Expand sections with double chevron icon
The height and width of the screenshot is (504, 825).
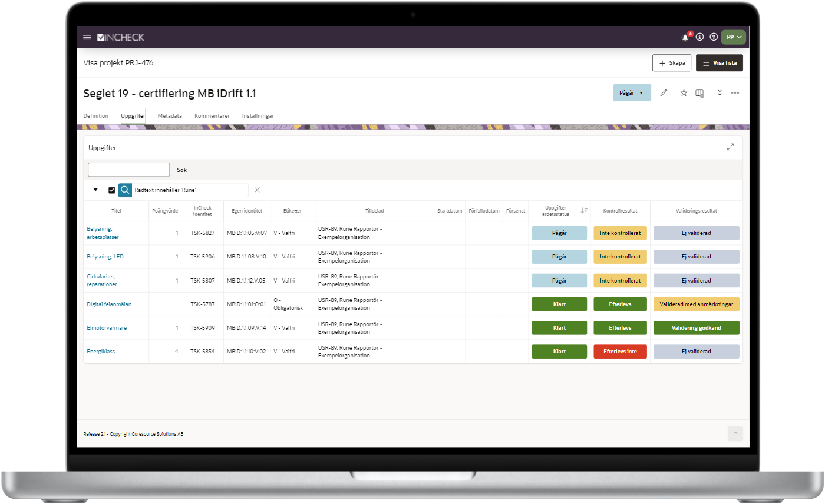point(720,93)
